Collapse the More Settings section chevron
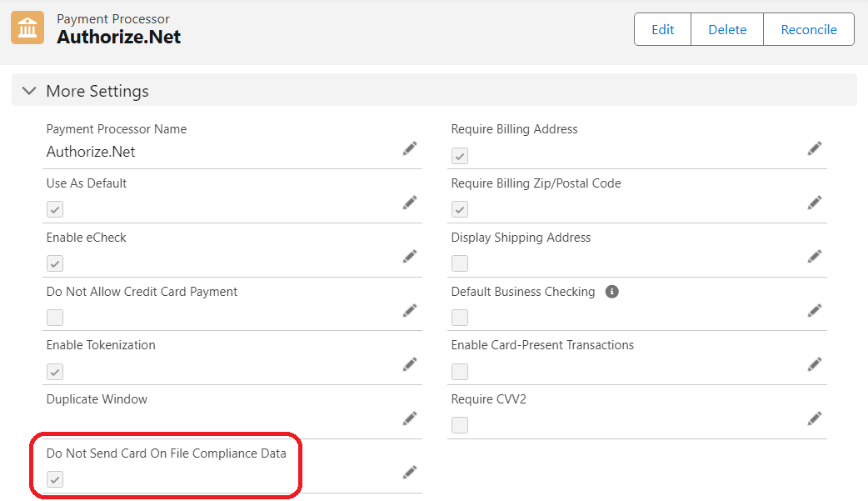The width and height of the screenshot is (868, 501). tap(29, 91)
